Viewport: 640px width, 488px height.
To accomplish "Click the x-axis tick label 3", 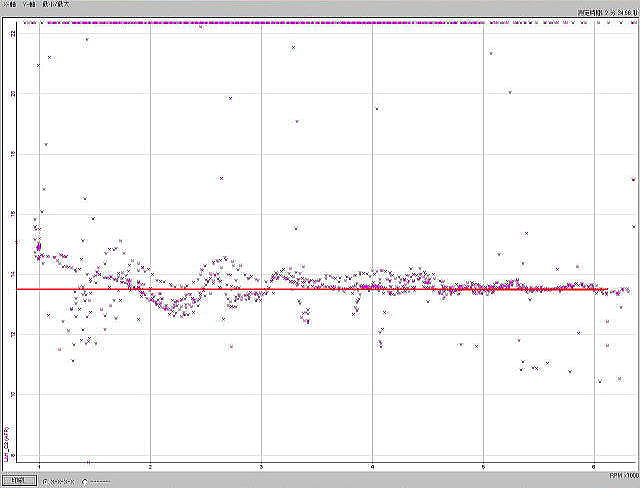I will (x=261, y=467).
